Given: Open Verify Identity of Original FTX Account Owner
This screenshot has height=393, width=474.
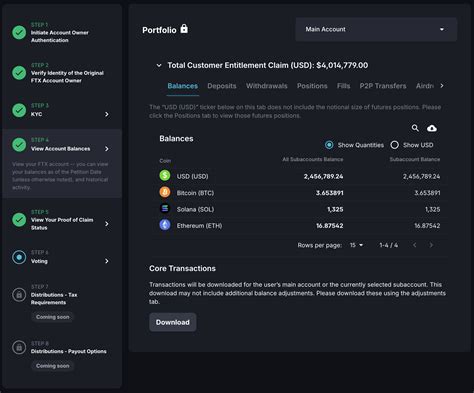Looking at the screenshot, I should point(67,77).
